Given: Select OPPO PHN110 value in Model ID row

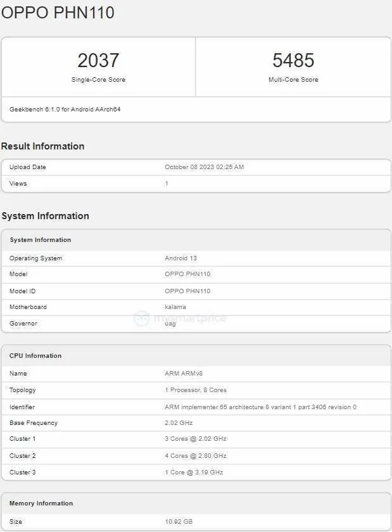Looking at the screenshot, I should (x=187, y=291).
